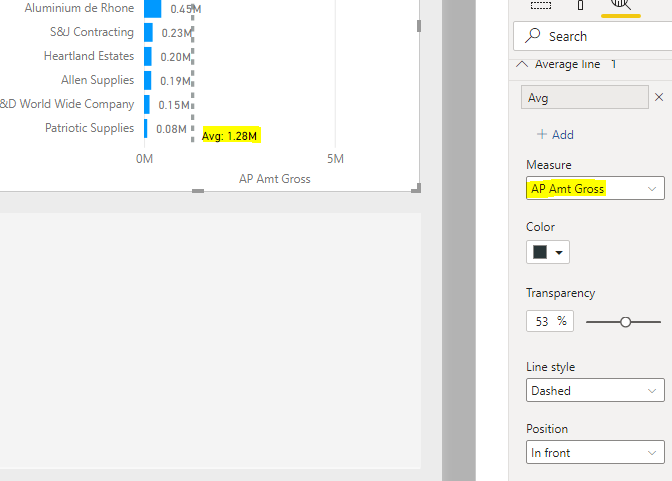Click the visual's bottom resize handle
This screenshot has height=481, width=672.
(x=198, y=191)
